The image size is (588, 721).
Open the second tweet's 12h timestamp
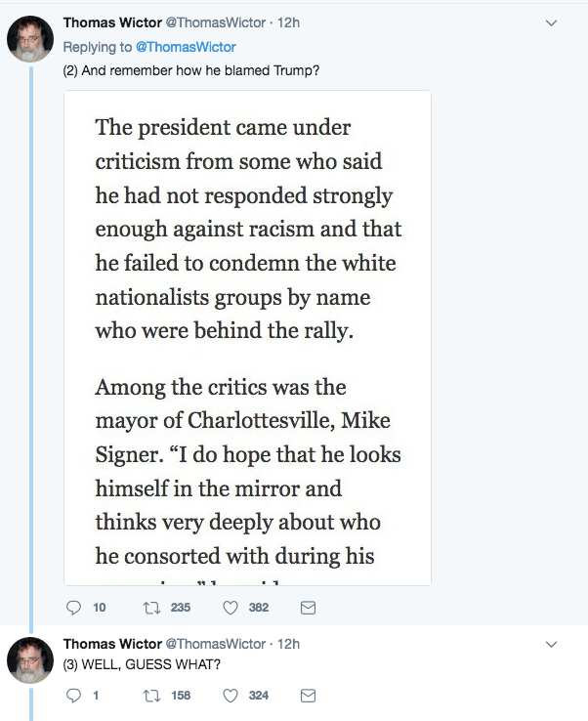pos(289,644)
